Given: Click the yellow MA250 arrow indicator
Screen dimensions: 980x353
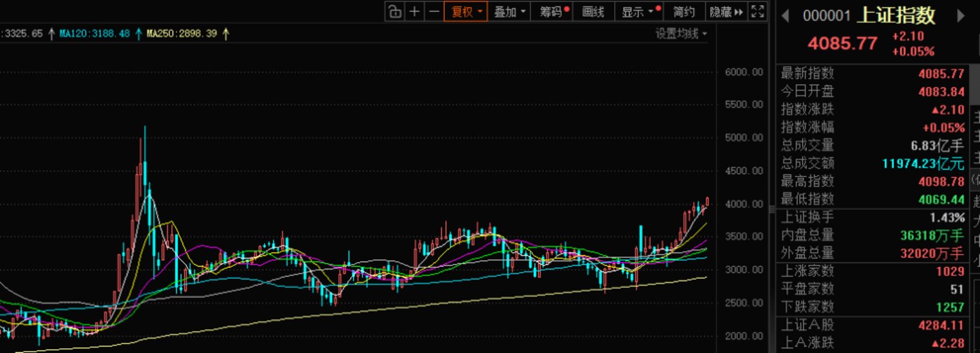Looking at the screenshot, I should tap(225, 33).
